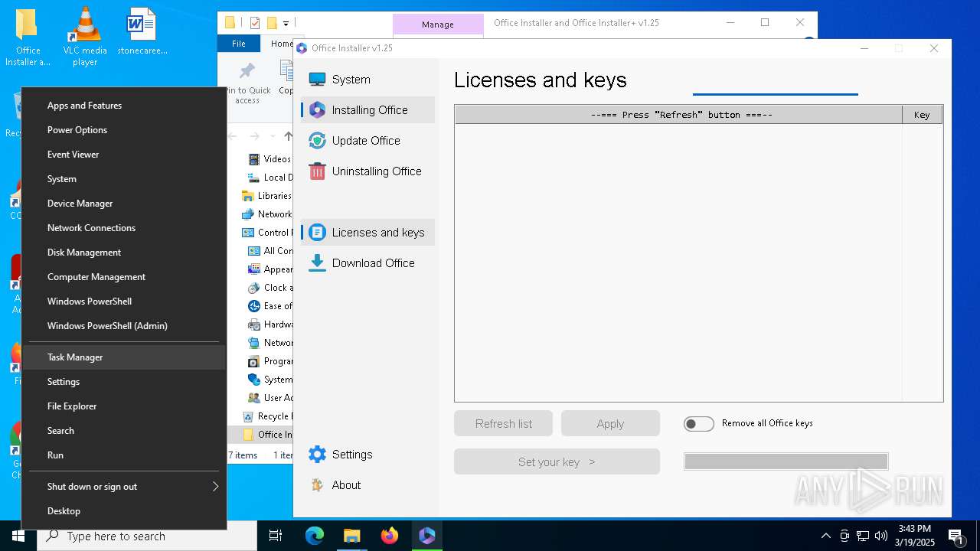Launch Windows PowerShell from the menu
This screenshot has height=551, width=980.
coord(124,302)
